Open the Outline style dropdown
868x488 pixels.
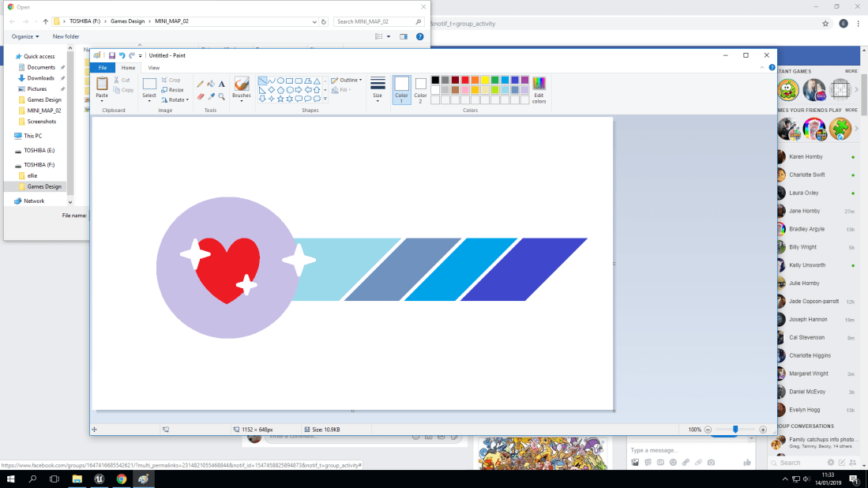(x=347, y=79)
